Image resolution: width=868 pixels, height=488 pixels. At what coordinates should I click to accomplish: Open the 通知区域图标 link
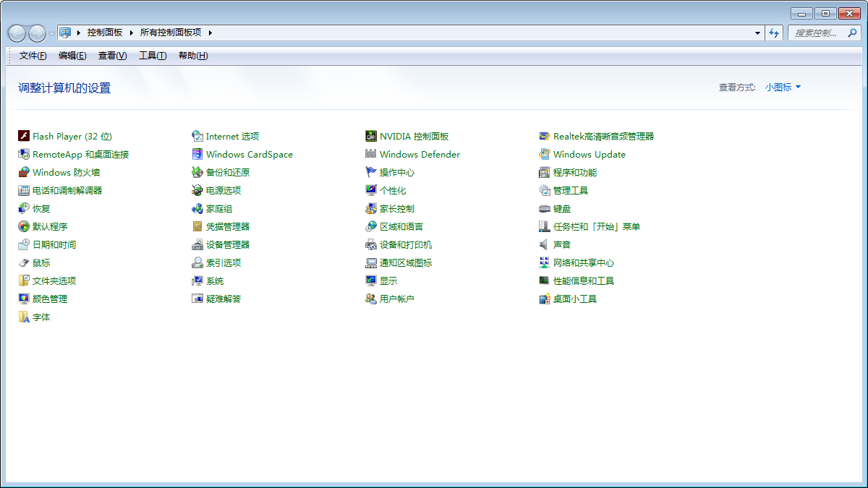406,262
